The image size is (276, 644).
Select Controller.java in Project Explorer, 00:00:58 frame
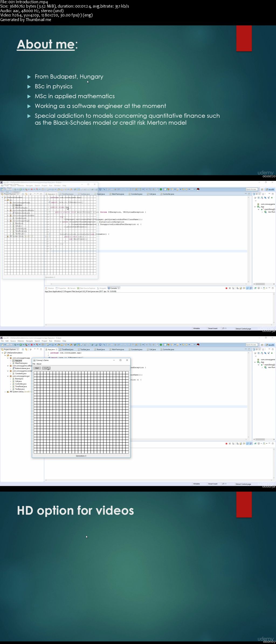21,384
